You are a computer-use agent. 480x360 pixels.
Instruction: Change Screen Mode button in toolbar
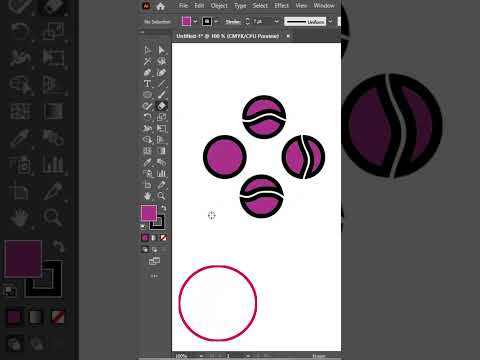tap(154, 261)
